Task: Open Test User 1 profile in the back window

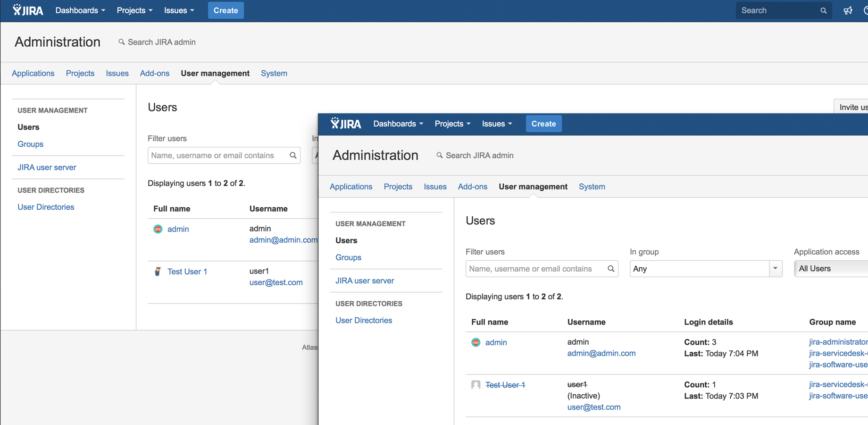Action: pos(187,272)
